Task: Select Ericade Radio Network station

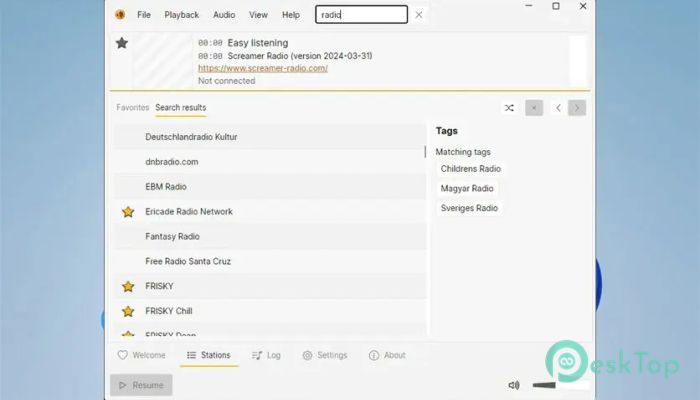Action: coord(270,212)
